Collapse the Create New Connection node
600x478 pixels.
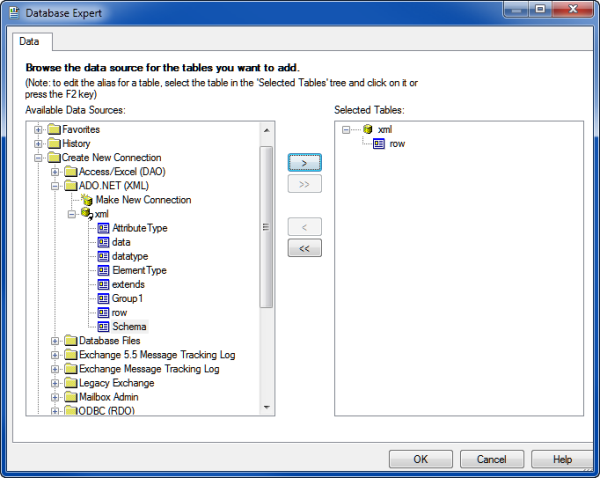39,158
